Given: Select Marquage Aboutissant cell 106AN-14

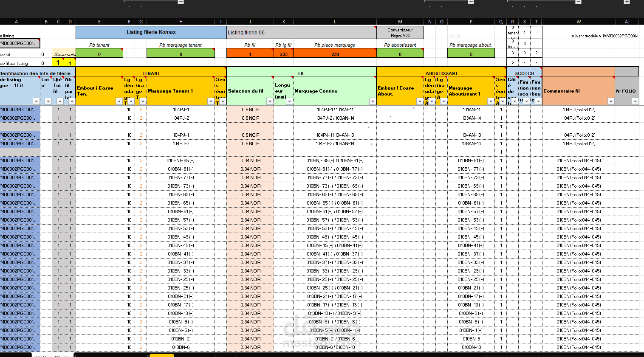Looking at the screenshot, I should 471,143.
